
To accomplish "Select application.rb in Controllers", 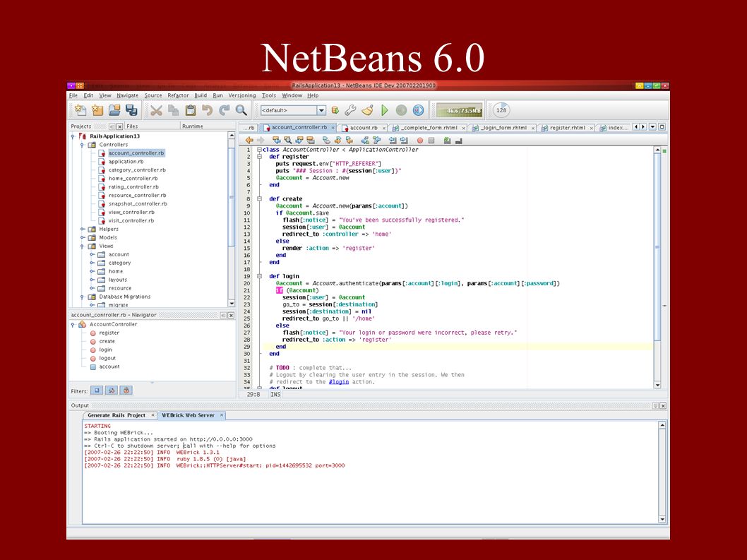I will (126, 162).
